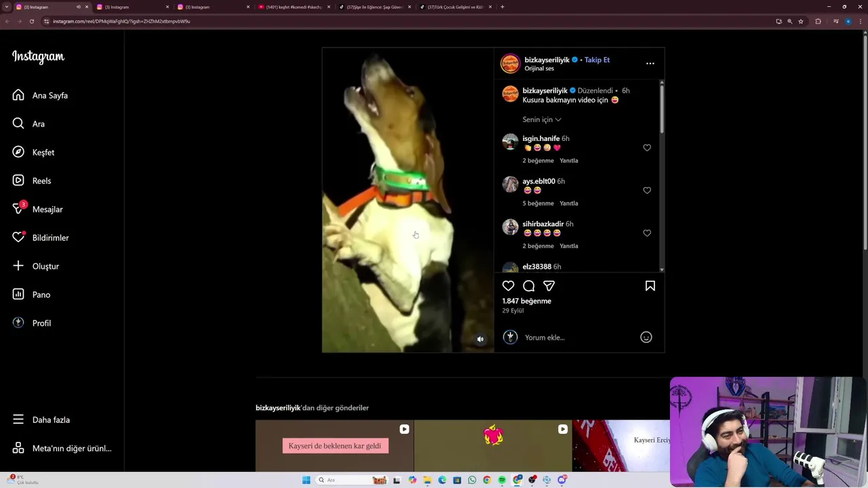Open Mesajlar with its unread badge
Screen dimensions: 868x488
coord(38,209)
